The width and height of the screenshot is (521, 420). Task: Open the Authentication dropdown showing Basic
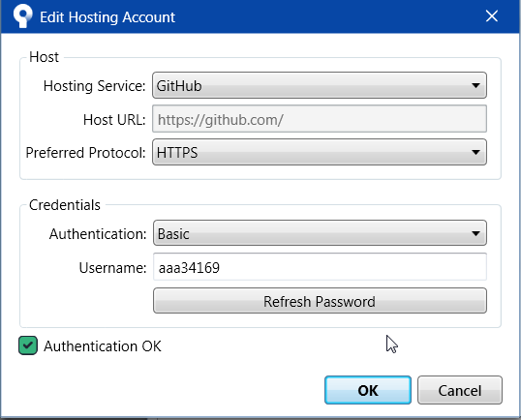(320, 233)
